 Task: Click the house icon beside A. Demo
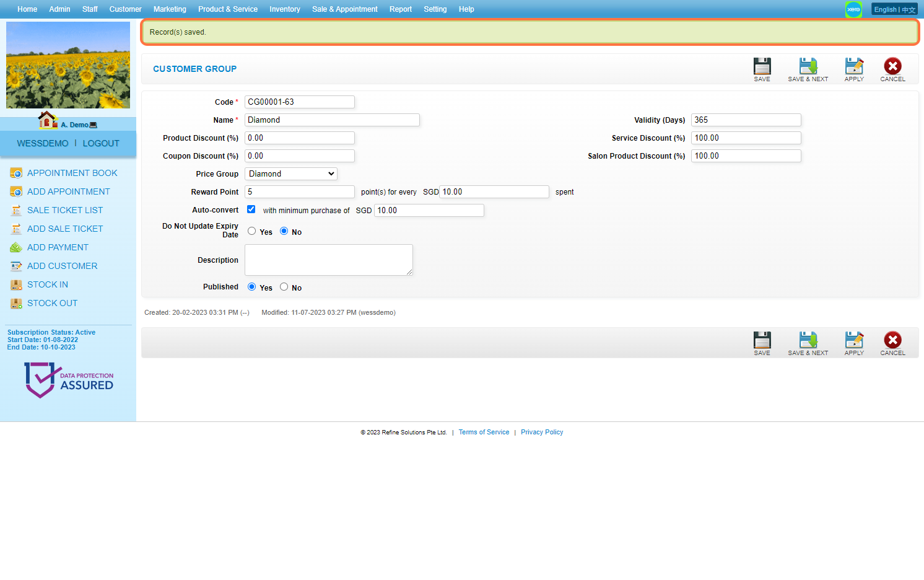coord(48,120)
